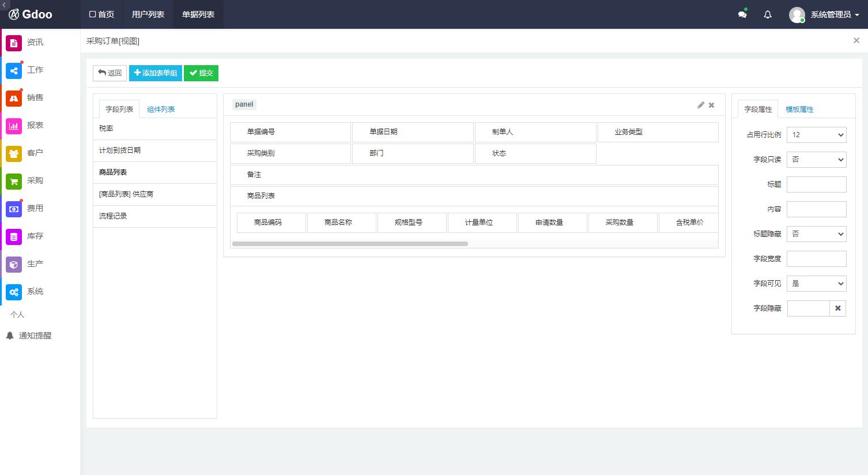Open the 库存 inventory database icon
Image resolution: width=868 pixels, height=475 pixels.
click(x=14, y=236)
